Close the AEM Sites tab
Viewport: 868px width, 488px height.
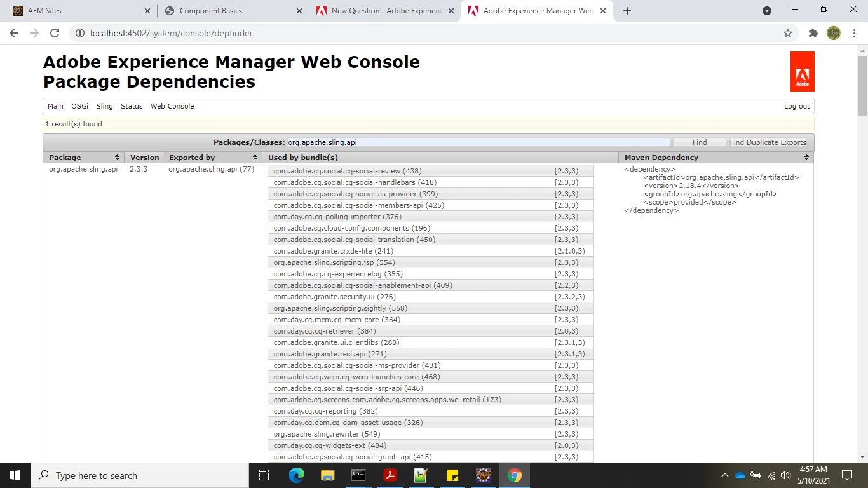(147, 11)
